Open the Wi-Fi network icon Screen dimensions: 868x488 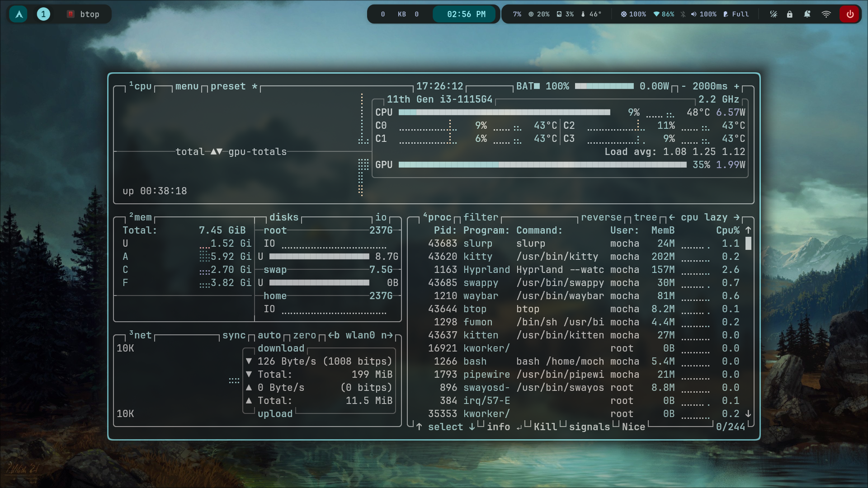click(826, 14)
